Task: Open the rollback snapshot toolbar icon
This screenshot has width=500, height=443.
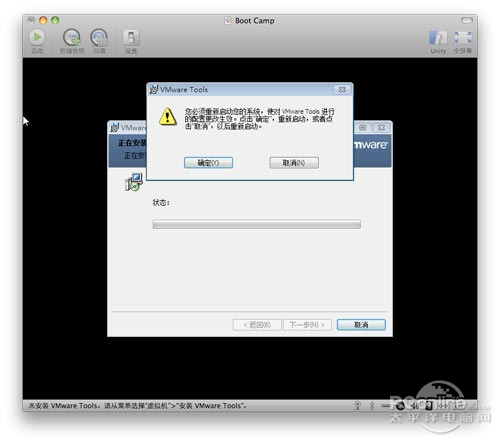Action: 99,38
